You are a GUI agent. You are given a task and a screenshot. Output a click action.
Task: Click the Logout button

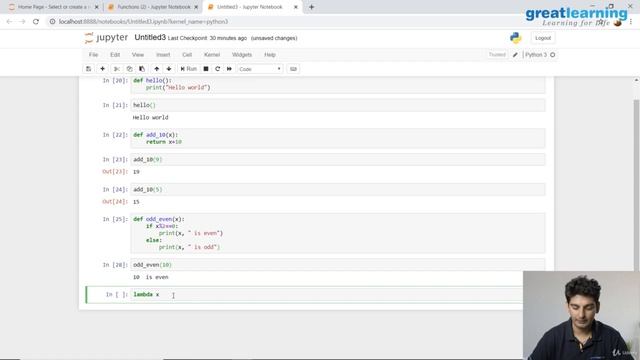point(543,38)
